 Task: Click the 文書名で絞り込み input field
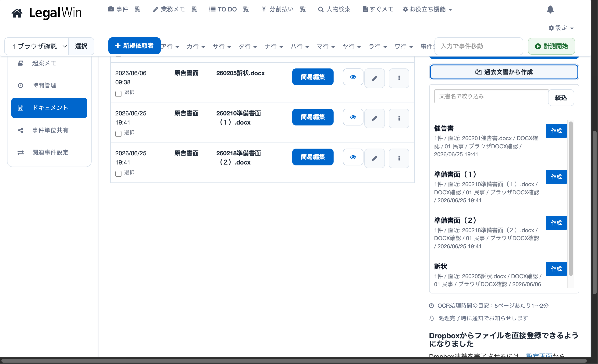tap(491, 96)
